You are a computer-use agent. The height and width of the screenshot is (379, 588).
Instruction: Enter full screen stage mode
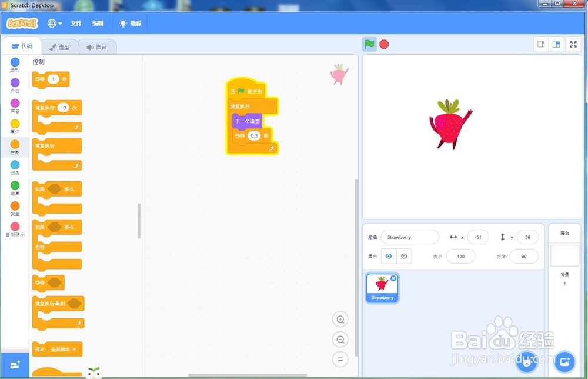point(573,44)
